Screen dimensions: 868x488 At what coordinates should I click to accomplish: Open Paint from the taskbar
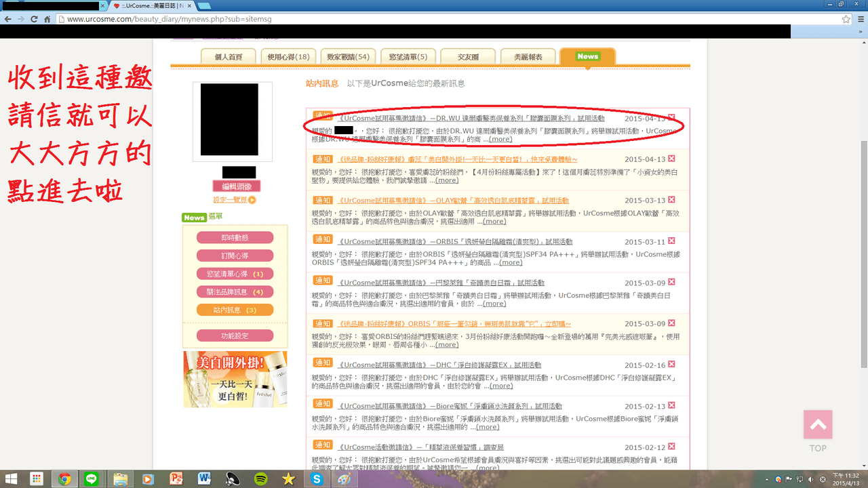tap(344, 479)
